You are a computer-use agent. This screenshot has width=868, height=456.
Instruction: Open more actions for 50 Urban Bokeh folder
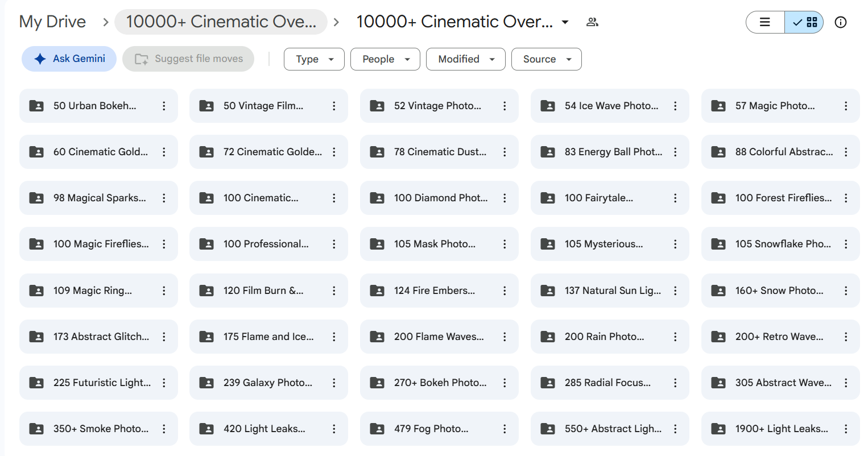164,106
